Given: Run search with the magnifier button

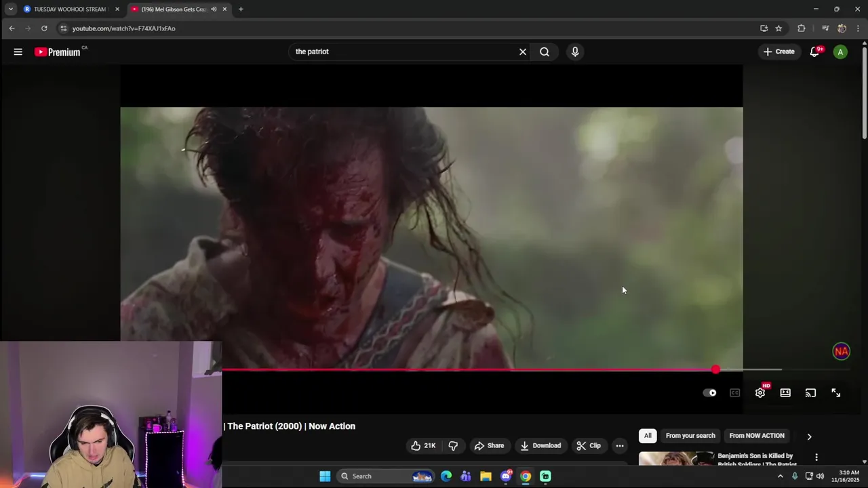Looking at the screenshot, I should 545,52.
